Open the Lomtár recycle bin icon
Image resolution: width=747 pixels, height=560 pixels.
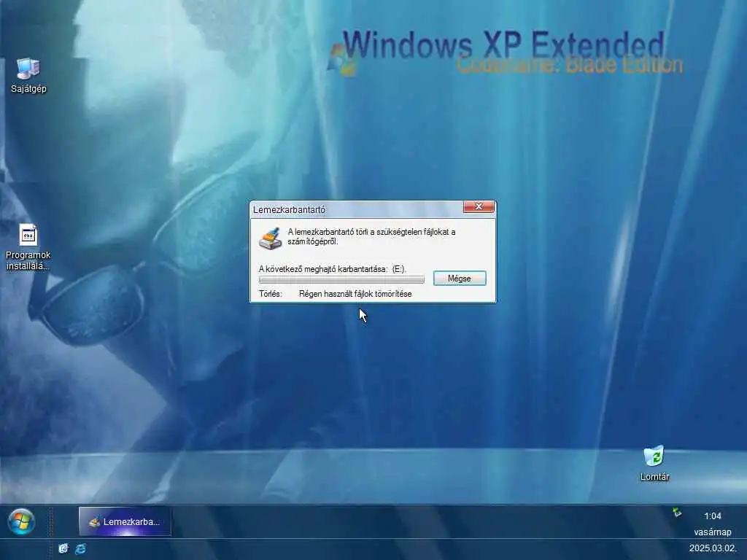[x=654, y=463]
